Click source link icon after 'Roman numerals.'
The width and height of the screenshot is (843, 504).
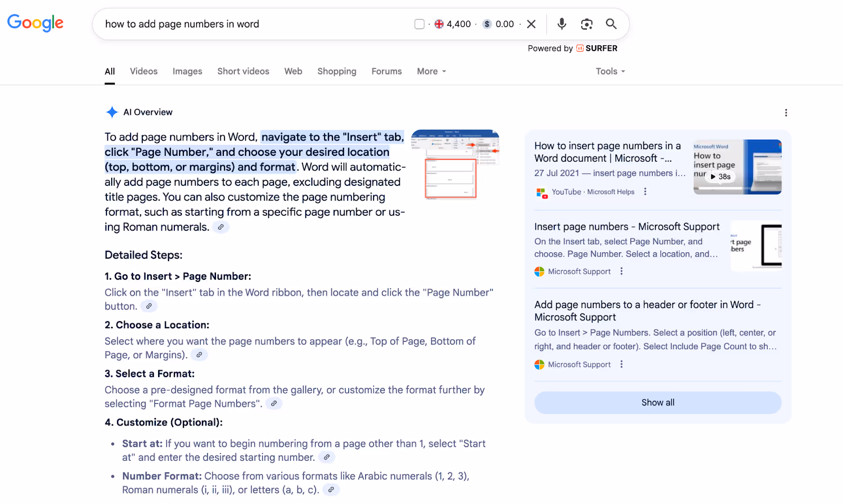coord(221,227)
